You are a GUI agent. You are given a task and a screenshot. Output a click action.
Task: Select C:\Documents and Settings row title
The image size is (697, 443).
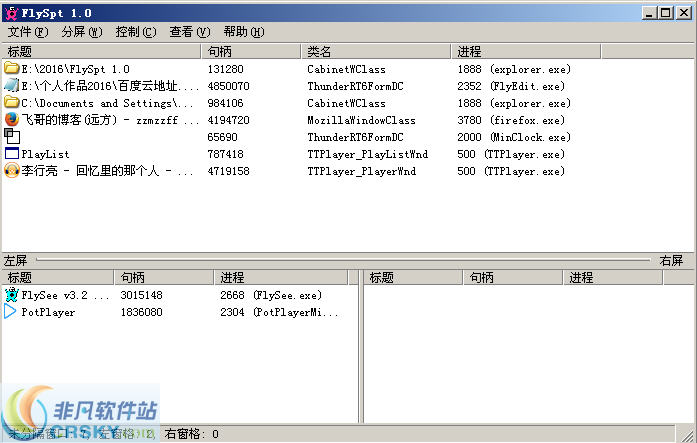(x=107, y=103)
